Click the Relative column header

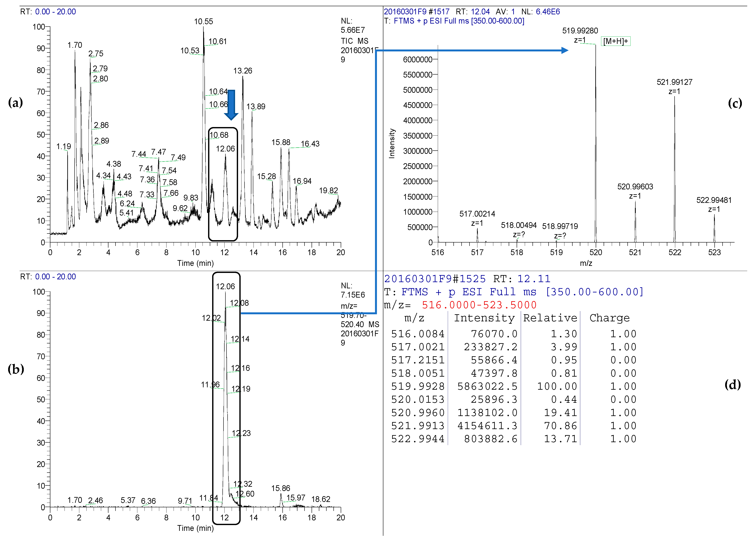click(x=550, y=318)
